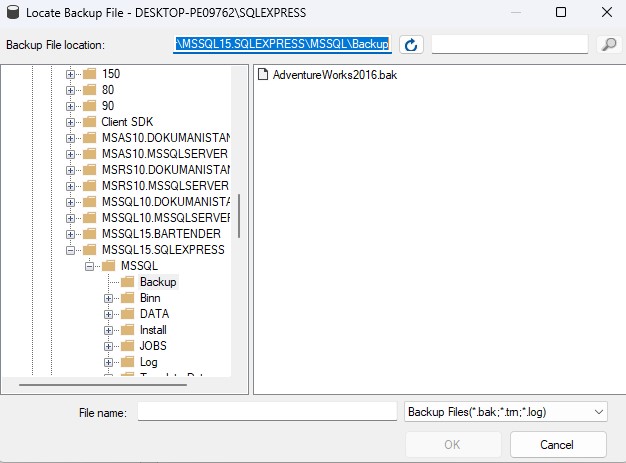Select MSSQL15.SQLEXPRESS in the tree
This screenshot has width=626, height=463.
163,249
